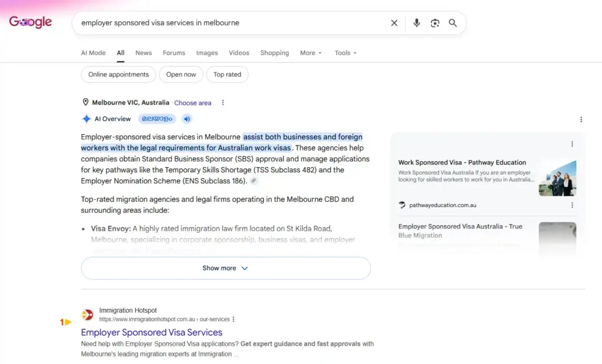Screen dimensions: 602x364
Task: Open AI Overview three-dot options menu
Action: coord(581,119)
